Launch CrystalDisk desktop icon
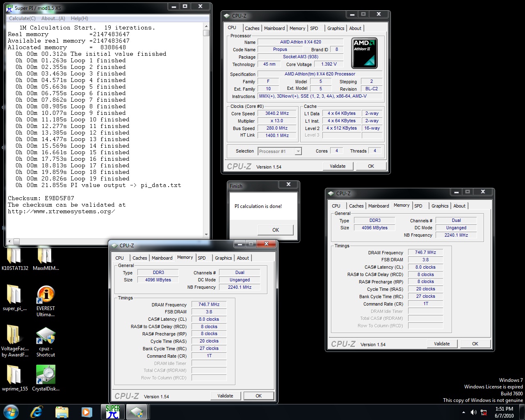Screen dimensions: 525x420 tap(46, 378)
